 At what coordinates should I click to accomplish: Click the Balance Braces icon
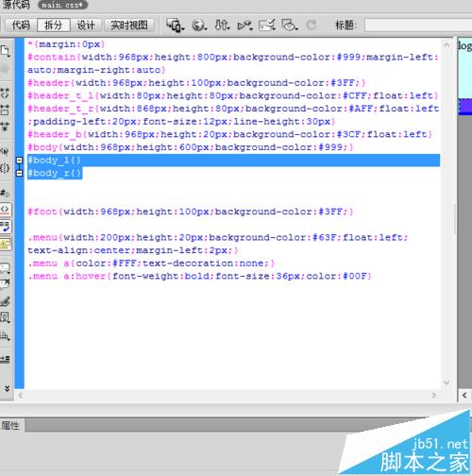pyautogui.click(x=5, y=168)
